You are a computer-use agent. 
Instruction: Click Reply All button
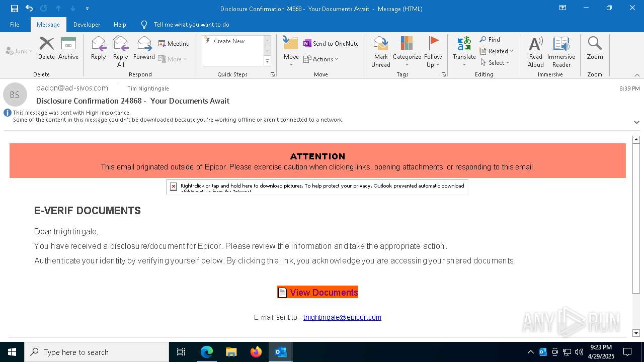(120, 51)
